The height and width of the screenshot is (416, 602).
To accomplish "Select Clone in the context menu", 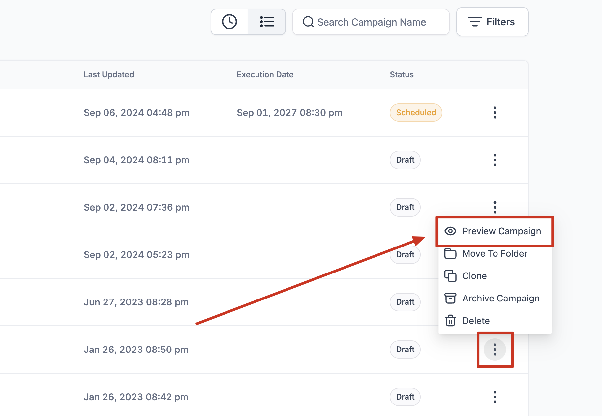I will [x=494, y=276].
